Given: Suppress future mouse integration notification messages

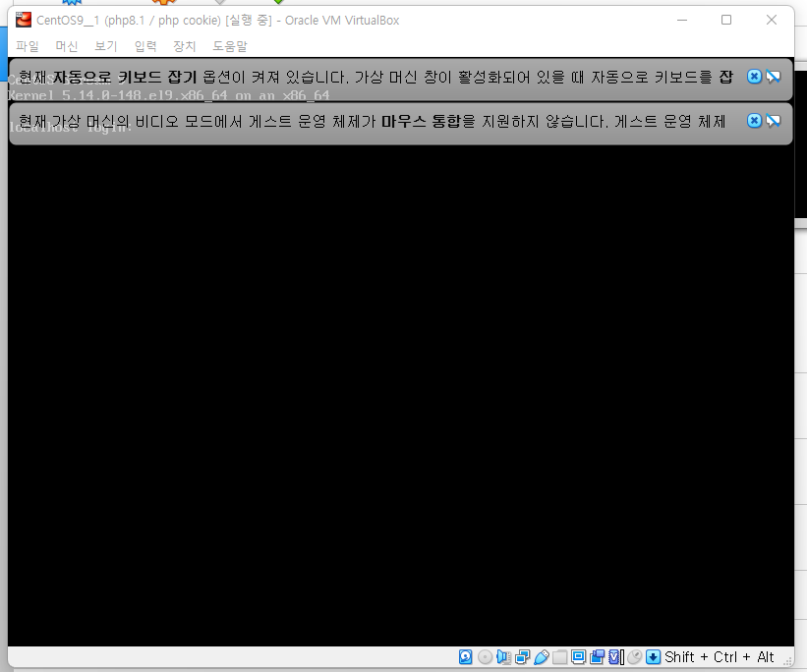Looking at the screenshot, I should point(773,121).
